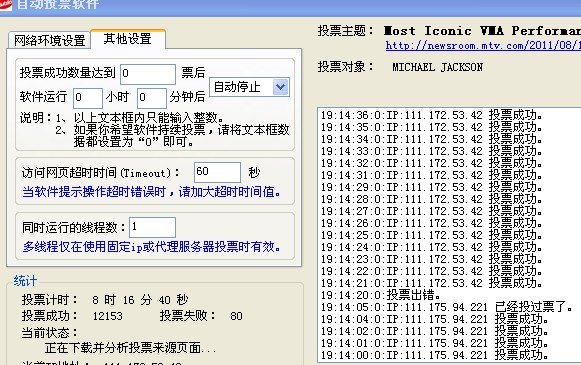Select log row 19:14:31 投票成功
This screenshot has height=365, width=581.
pyautogui.click(x=432, y=175)
